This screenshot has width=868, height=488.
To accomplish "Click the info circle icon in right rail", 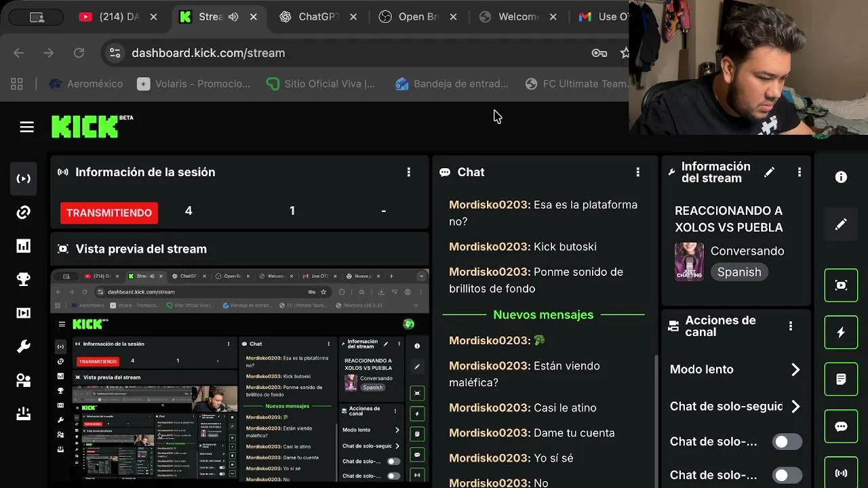I will point(841,177).
